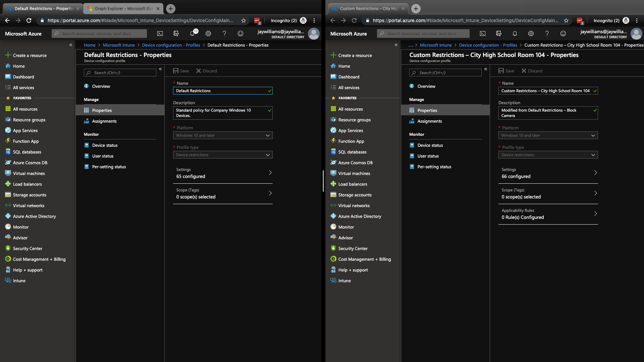
Task: Open Cloud Shell icon in left Azure header
Action: pos(160,34)
